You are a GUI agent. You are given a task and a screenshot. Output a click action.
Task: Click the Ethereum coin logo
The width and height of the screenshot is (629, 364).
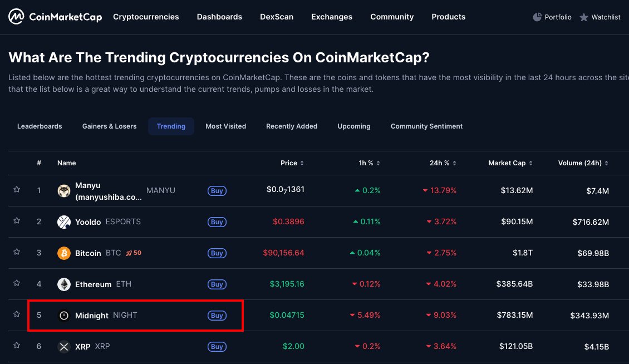click(64, 284)
